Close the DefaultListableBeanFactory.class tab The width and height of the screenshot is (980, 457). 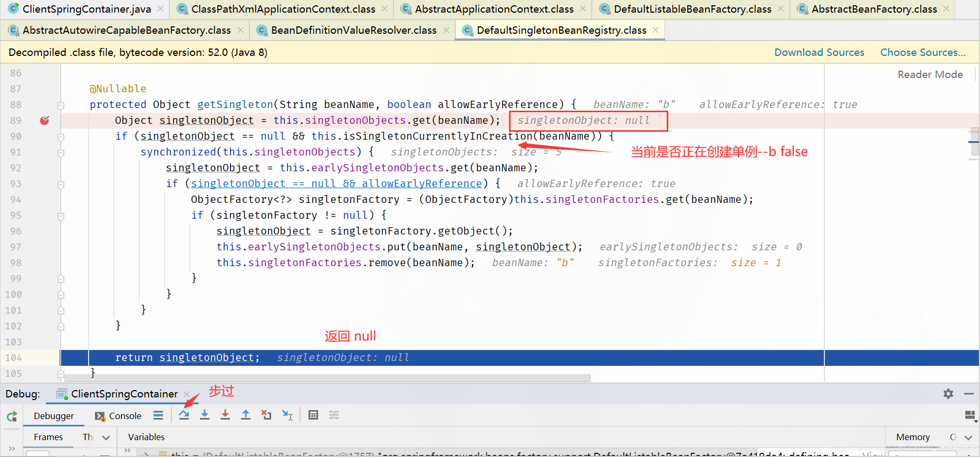781,9
